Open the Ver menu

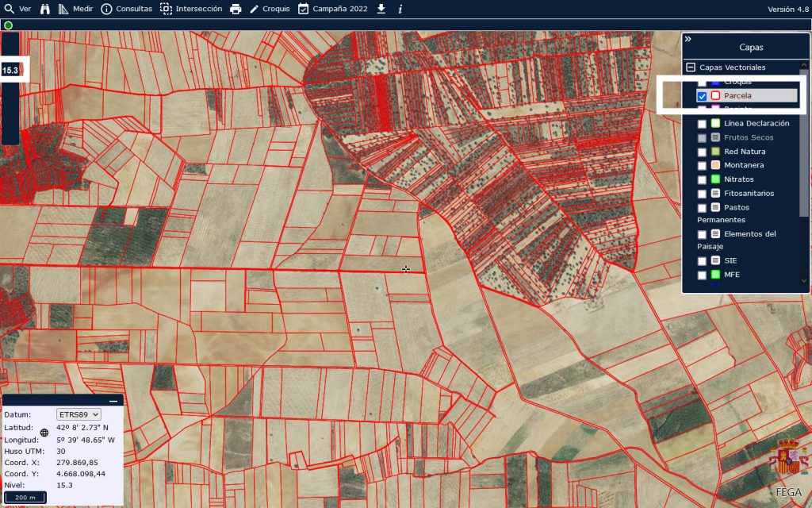click(17, 9)
